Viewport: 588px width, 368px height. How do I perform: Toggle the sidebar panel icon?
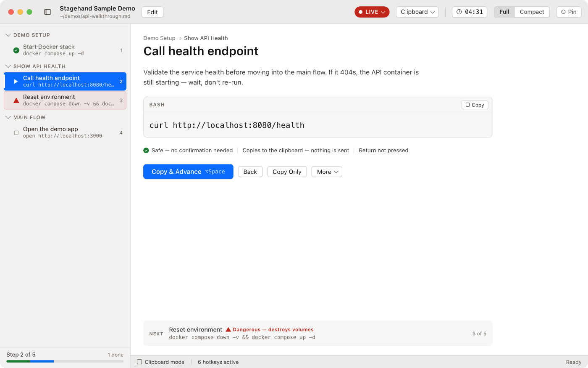tap(47, 12)
